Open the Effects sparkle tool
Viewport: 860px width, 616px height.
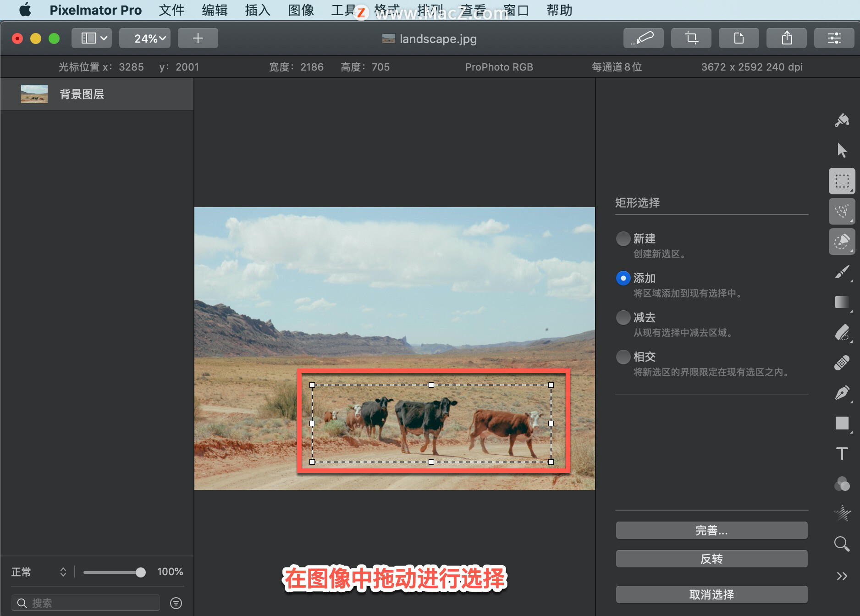pyautogui.click(x=842, y=513)
